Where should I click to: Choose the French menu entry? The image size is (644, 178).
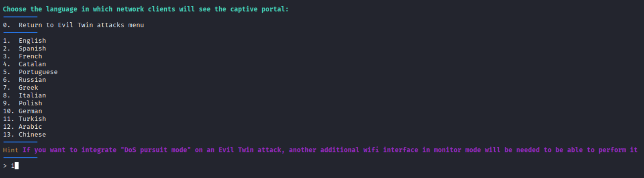pos(30,56)
